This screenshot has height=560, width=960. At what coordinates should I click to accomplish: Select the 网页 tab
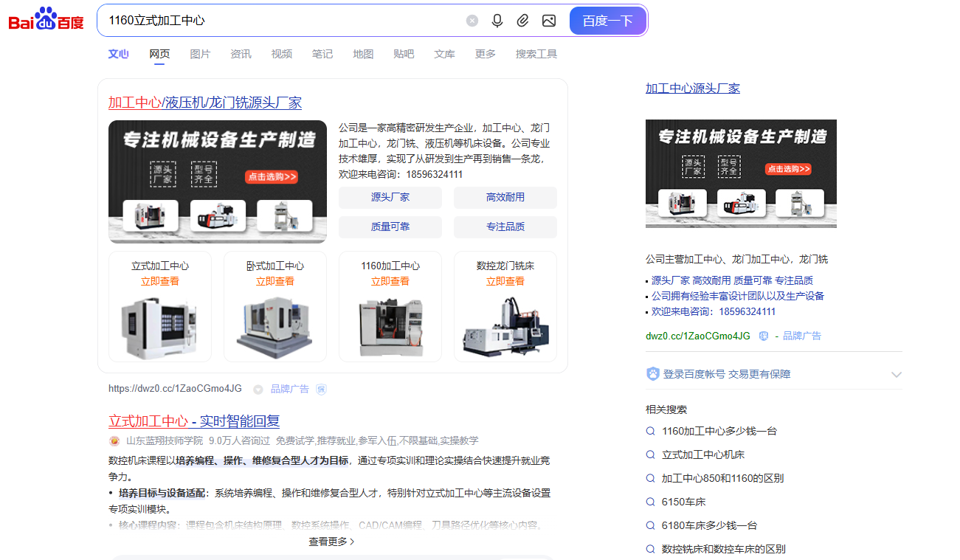point(159,54)
